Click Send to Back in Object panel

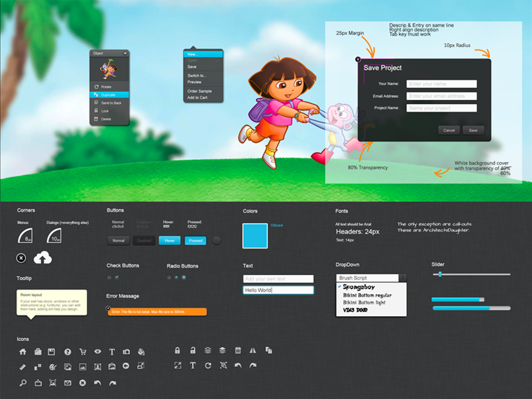109,103
